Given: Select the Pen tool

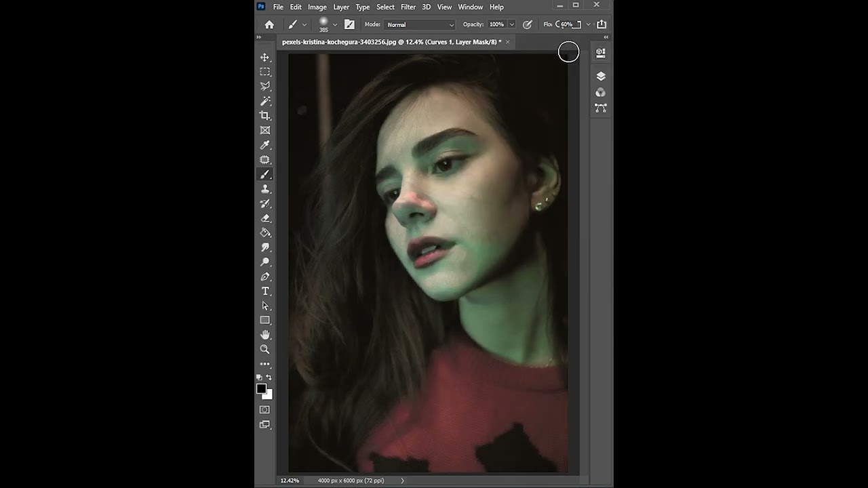Looking at the screenshot, I should [x=265, y=277].
